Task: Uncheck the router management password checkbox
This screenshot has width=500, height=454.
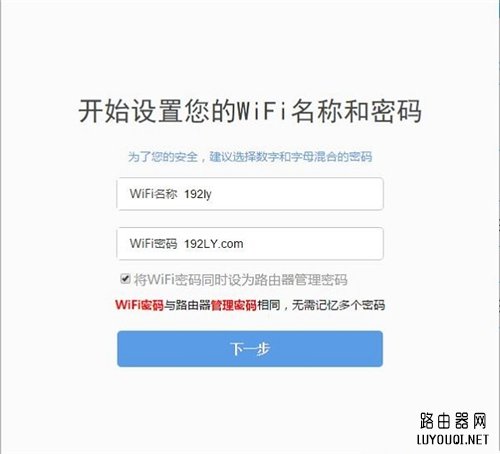Action: [125, 278]
